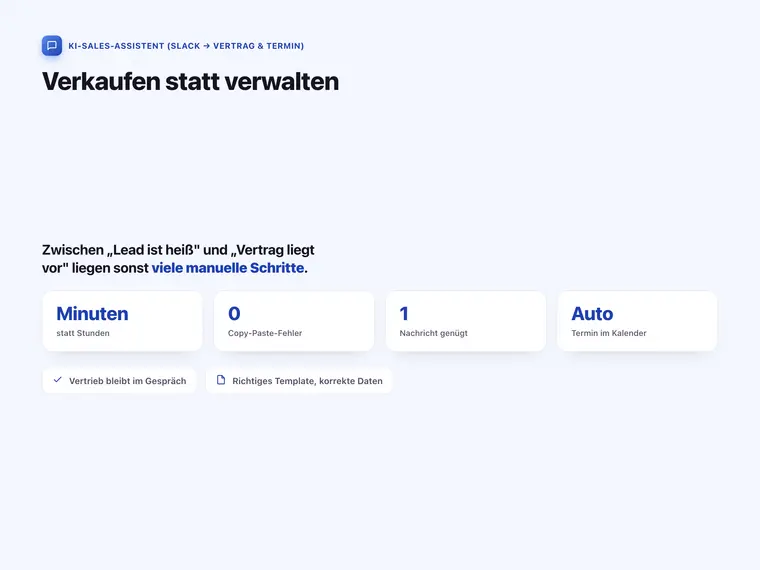Click the label Nachricht genügt
The width and height of the screenshot is (760, 570).
(434, 333)
